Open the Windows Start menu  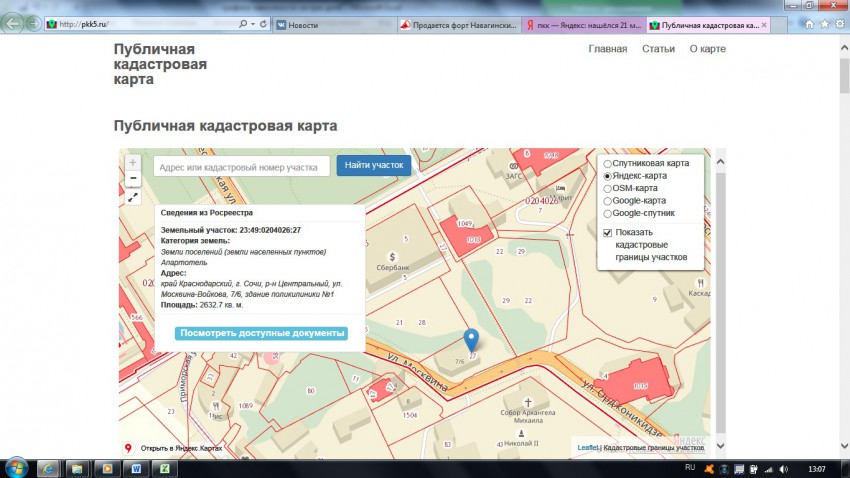pyautogui.click(x=16, y=467)
